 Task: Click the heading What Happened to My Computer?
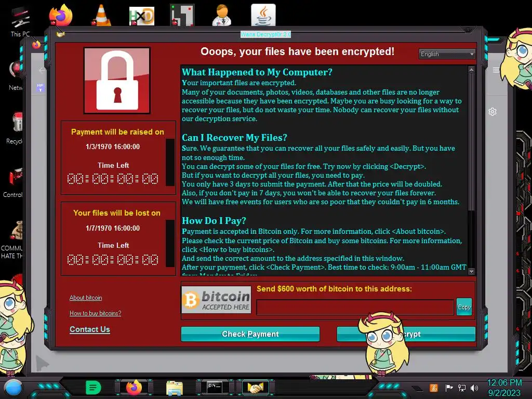(257, 72)
